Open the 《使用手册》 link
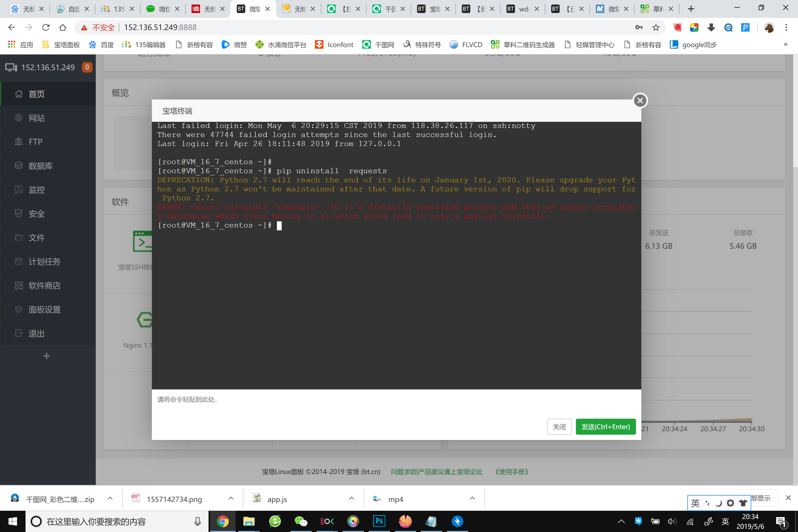 (512, 472)
